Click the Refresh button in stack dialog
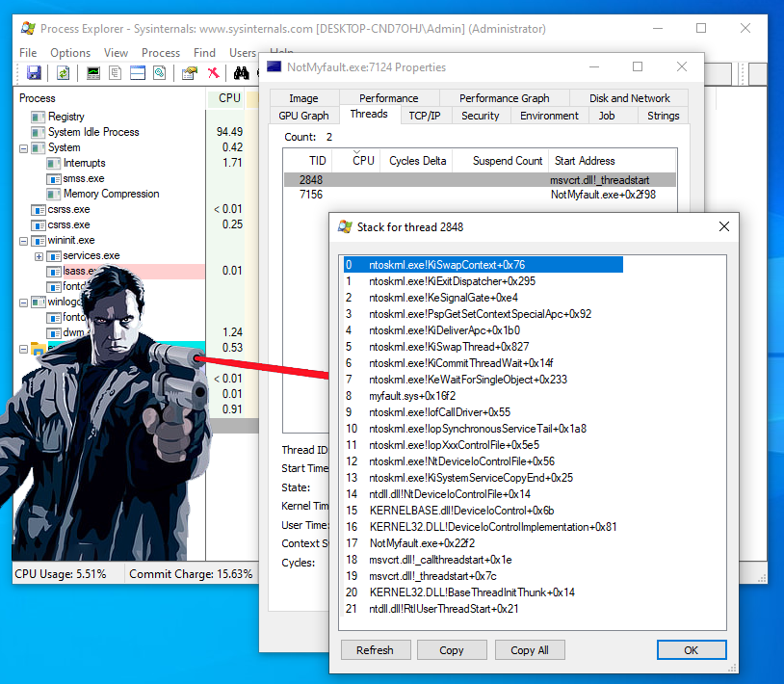The width and height of the screenshot is (784, 684). [375, 650]
